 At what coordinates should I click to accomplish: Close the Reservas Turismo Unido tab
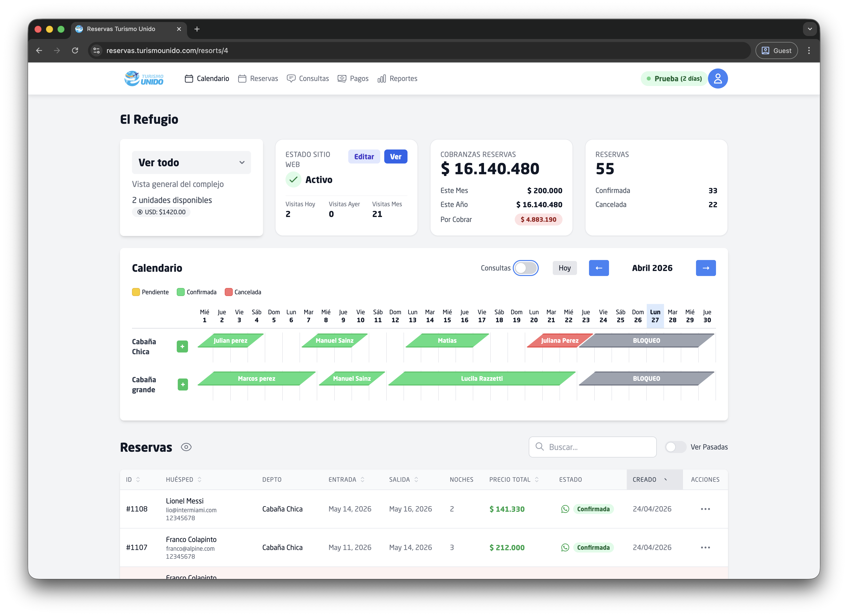[x=179, y=29]
